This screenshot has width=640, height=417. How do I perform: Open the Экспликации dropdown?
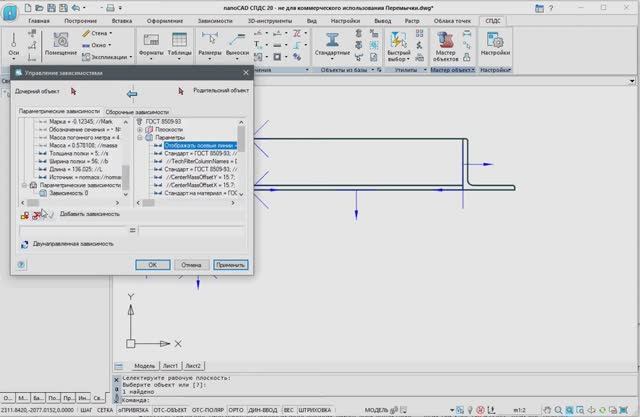(131, 57)
